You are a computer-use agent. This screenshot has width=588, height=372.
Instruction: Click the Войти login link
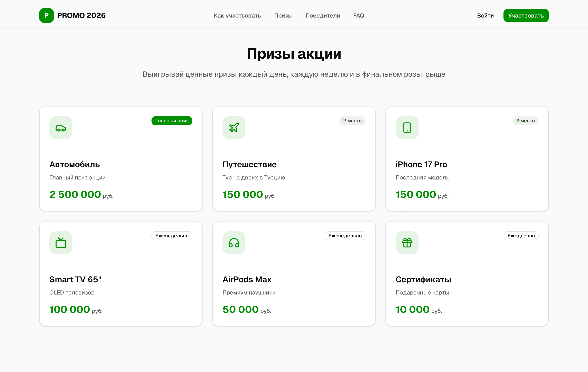pos(486,16)
